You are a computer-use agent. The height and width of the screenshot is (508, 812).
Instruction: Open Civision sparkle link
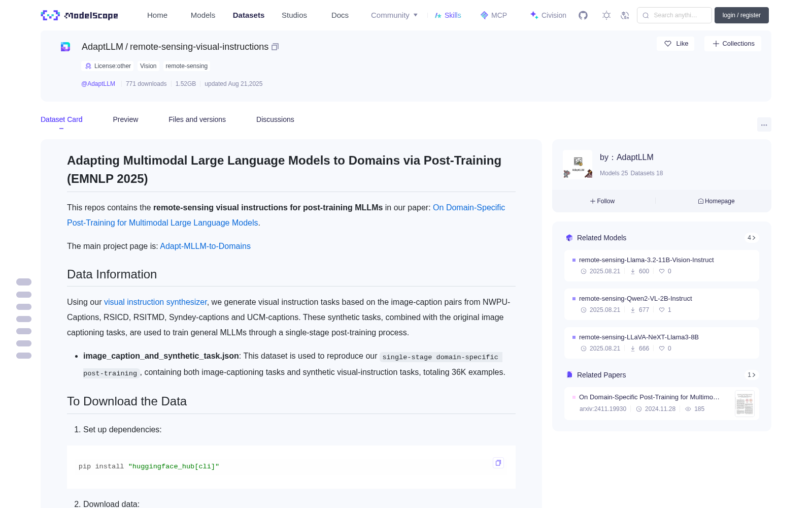548,15
